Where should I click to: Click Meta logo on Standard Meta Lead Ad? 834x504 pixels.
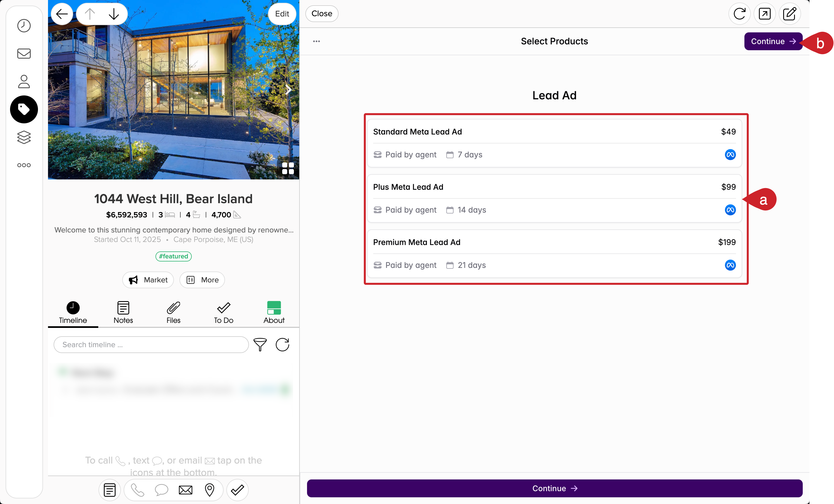(730, 155)
